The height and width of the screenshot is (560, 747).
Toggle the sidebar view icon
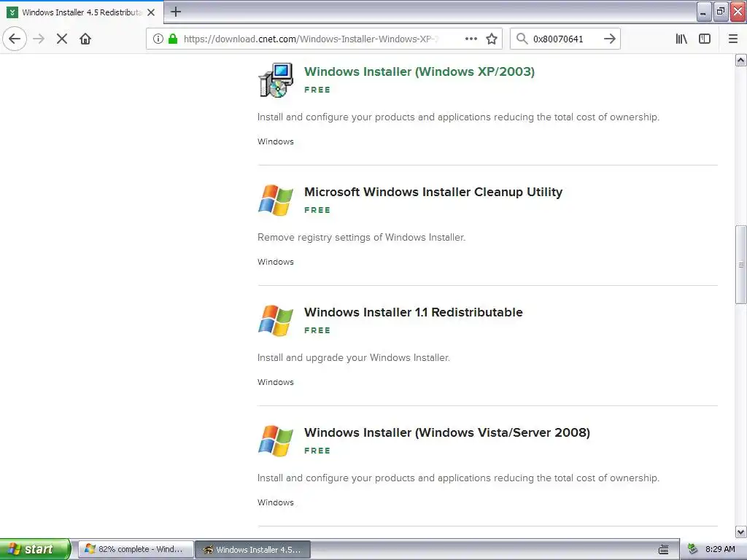pyautogui.click(x=705, y=39)
